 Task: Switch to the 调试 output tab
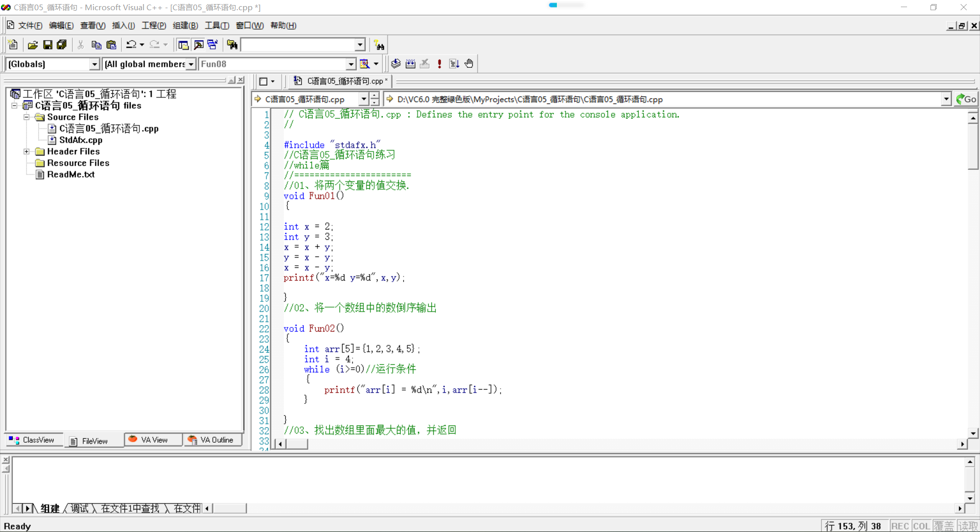click(80, 509)
